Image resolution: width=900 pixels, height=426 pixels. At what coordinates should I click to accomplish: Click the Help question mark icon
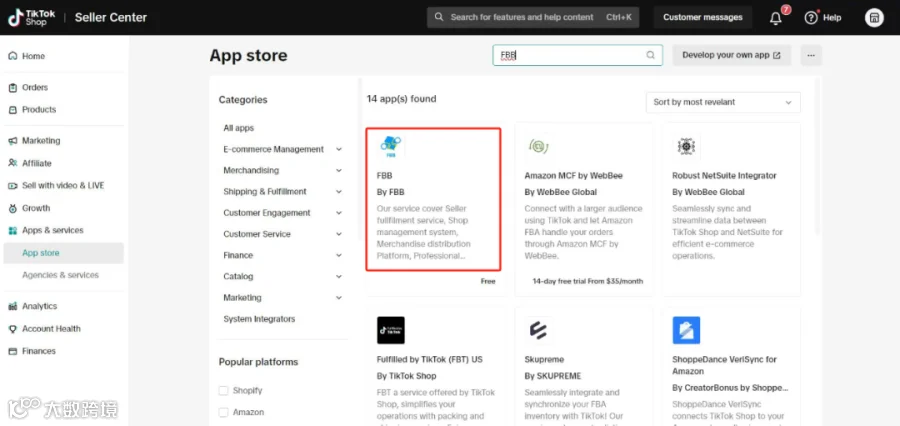point(810,18)
